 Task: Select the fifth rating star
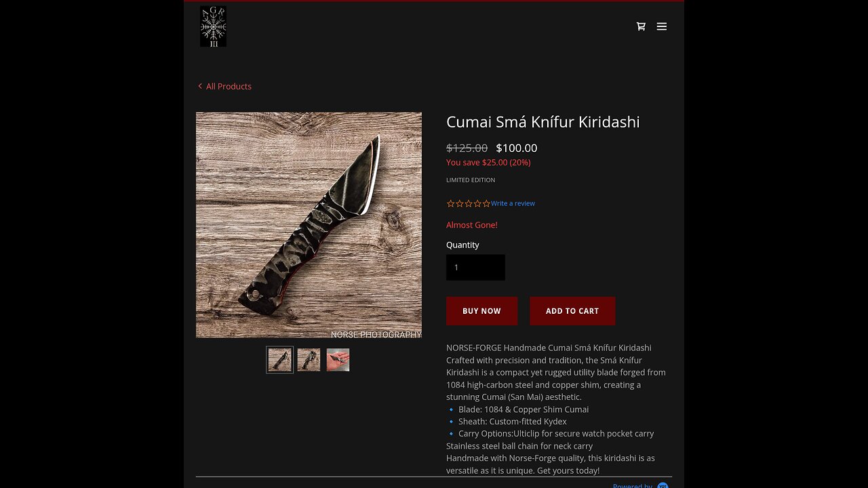pyautogui.click(x=486, y=203)
